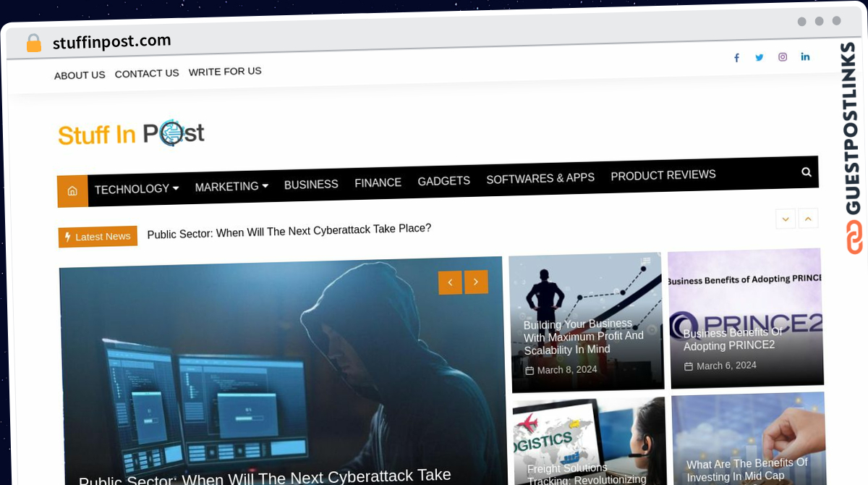Visit the About Us link
Screen dimensions: 868x485
[80, 75]
